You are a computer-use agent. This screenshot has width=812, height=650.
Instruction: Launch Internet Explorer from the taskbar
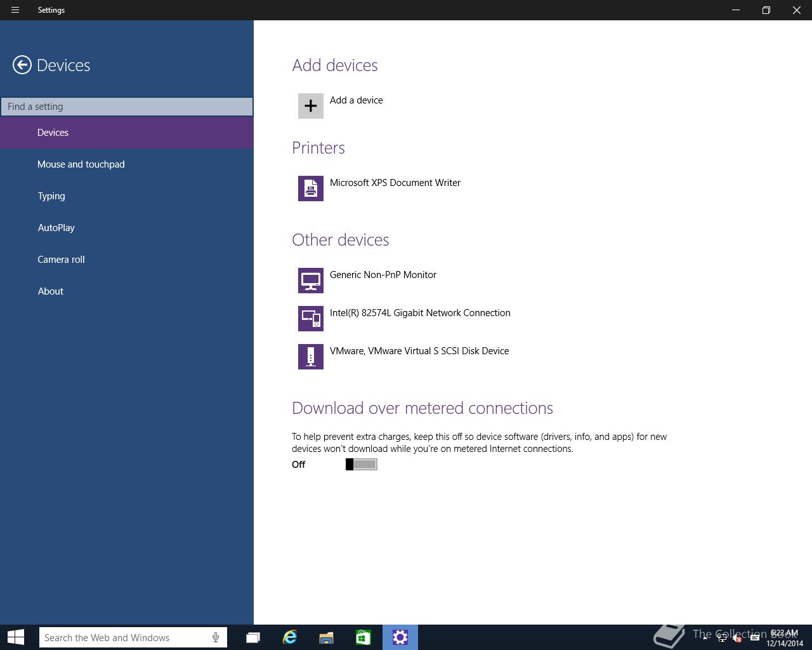[290, 637]
